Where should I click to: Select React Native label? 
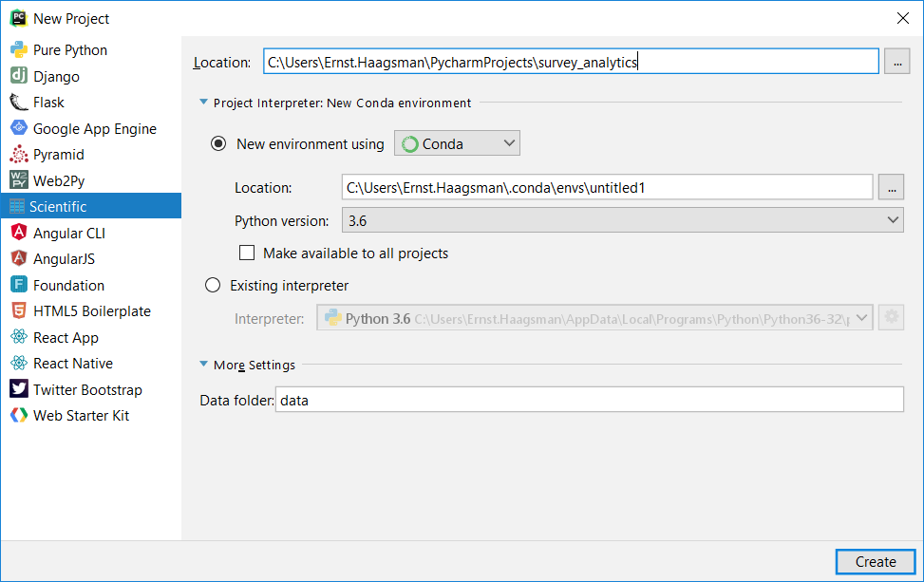[x=73, y=364]
